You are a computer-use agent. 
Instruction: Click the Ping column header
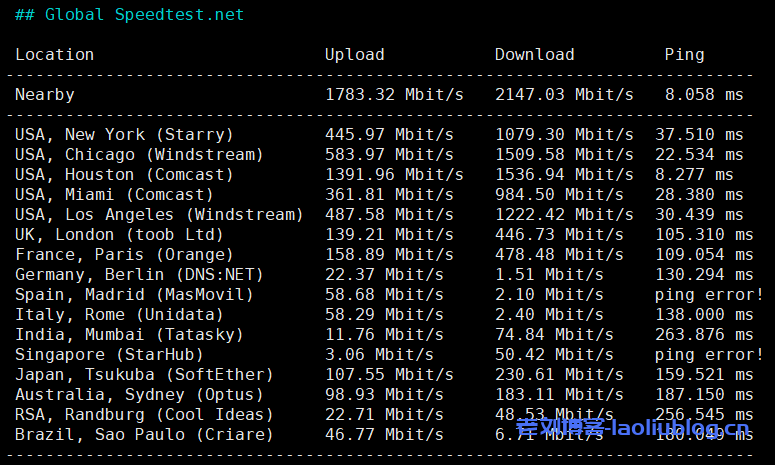coord(684,55)
